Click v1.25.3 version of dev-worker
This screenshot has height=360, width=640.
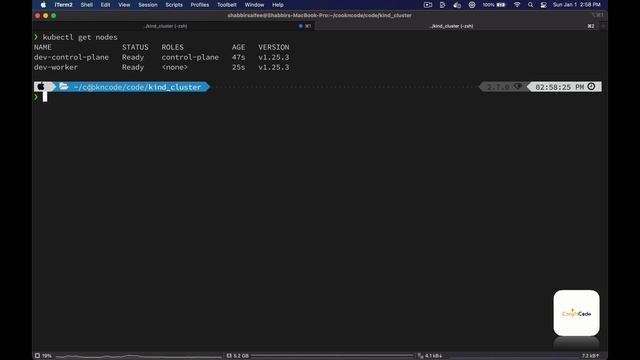point(273,67)
